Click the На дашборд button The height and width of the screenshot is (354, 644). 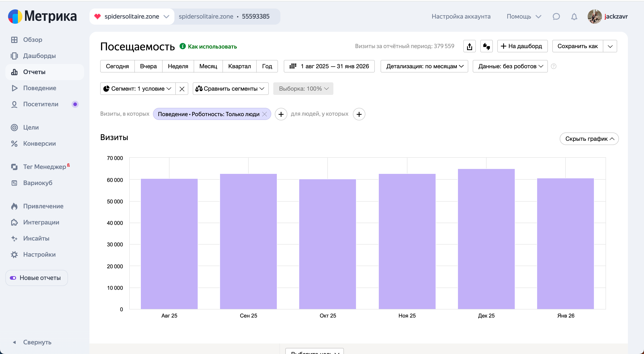[522, 46]
